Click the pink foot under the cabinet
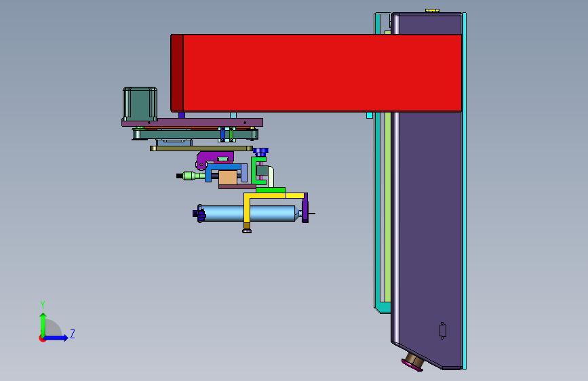The image size is (588, 381). (413, 364)
